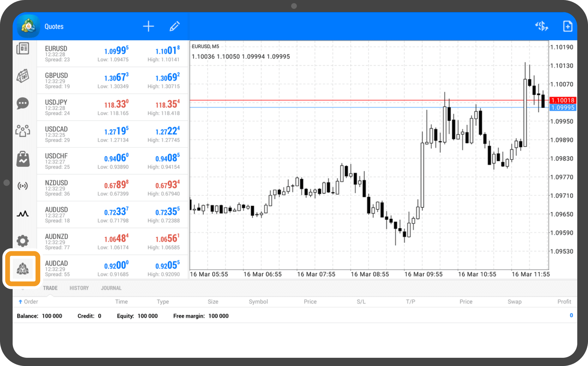This screenshot has width=588, height=366.
Task: Open the chat speech bubble icon
Action: point(23,103)
